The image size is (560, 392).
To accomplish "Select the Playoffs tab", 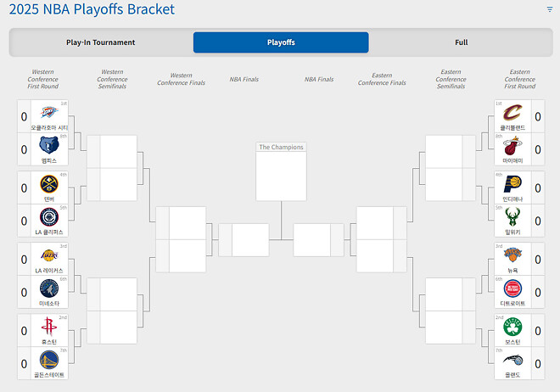I will point(281,42).
